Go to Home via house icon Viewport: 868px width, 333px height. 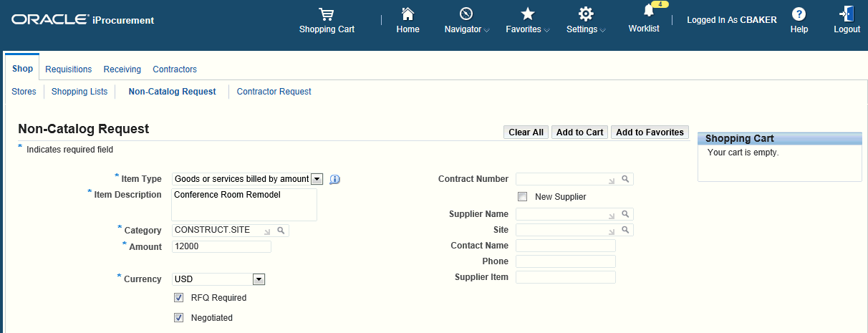(408, 14)
